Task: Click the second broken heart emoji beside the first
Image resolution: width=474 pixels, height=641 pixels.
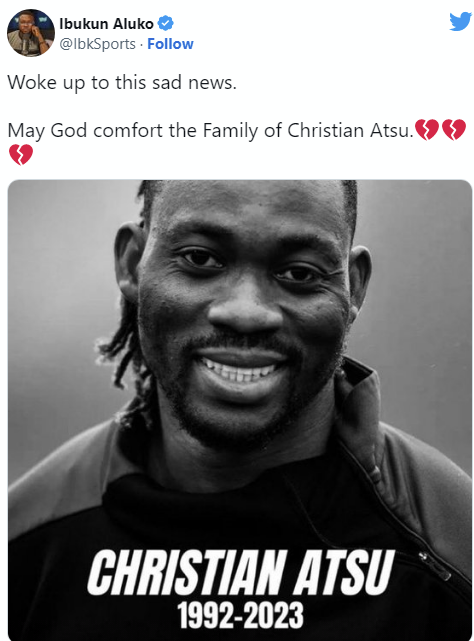Action: coord(454,130)
